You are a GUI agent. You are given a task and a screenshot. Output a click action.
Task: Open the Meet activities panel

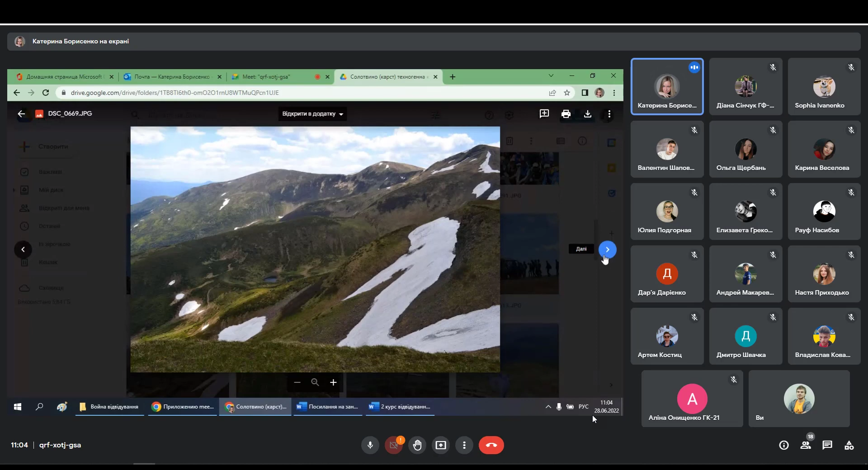click(849, 445)
